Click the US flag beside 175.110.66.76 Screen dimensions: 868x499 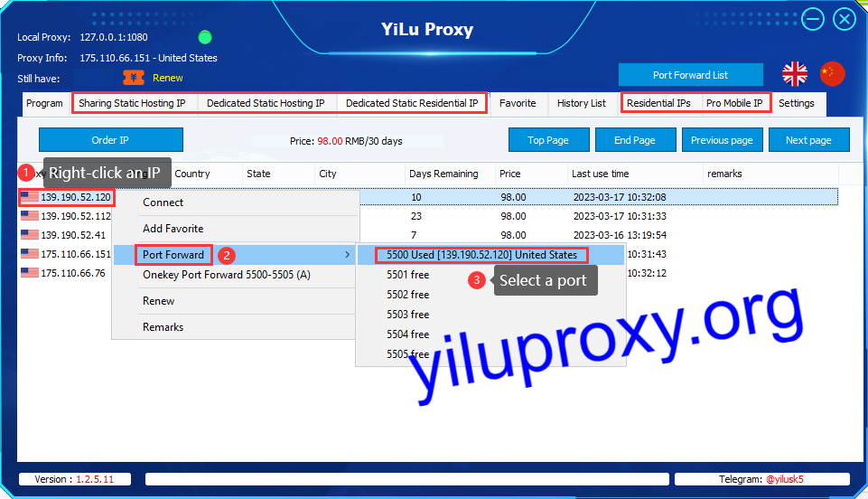click(30, 272)
